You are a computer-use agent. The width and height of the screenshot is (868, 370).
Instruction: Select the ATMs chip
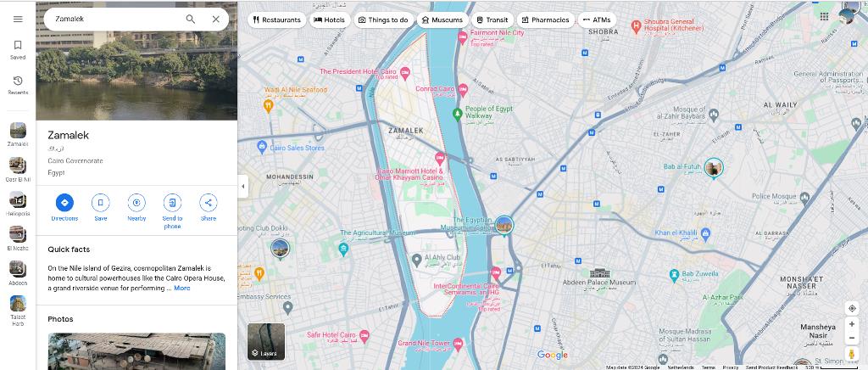click(597, 20)
